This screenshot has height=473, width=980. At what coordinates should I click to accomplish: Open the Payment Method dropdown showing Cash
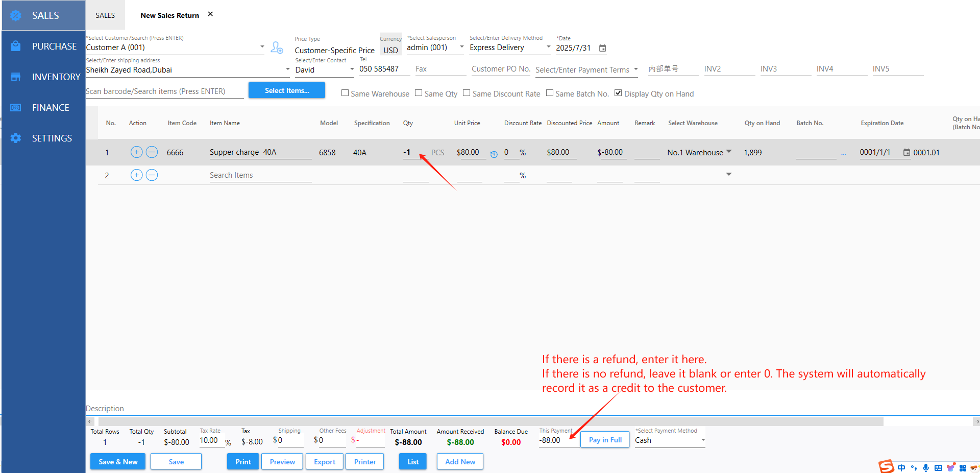(703, 440)
